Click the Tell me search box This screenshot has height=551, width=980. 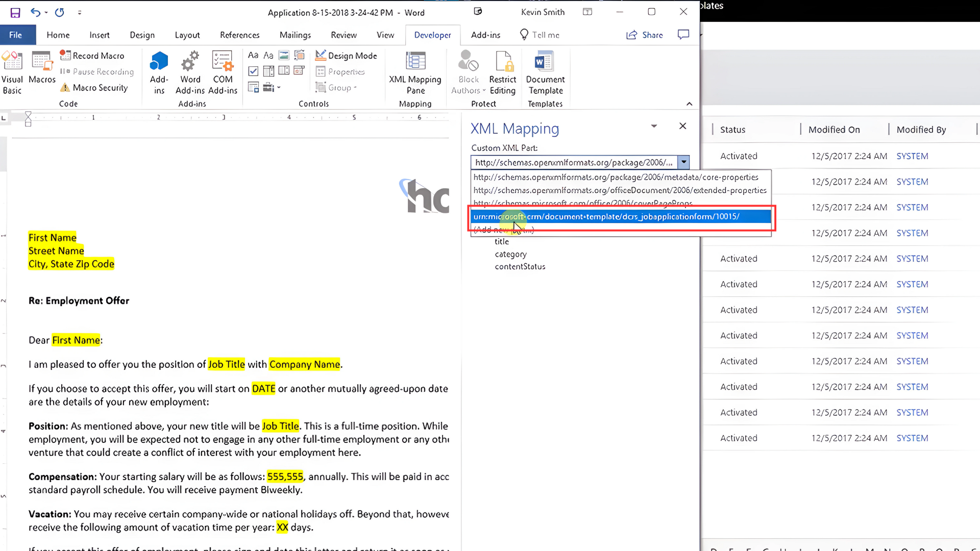coord(540,35)
